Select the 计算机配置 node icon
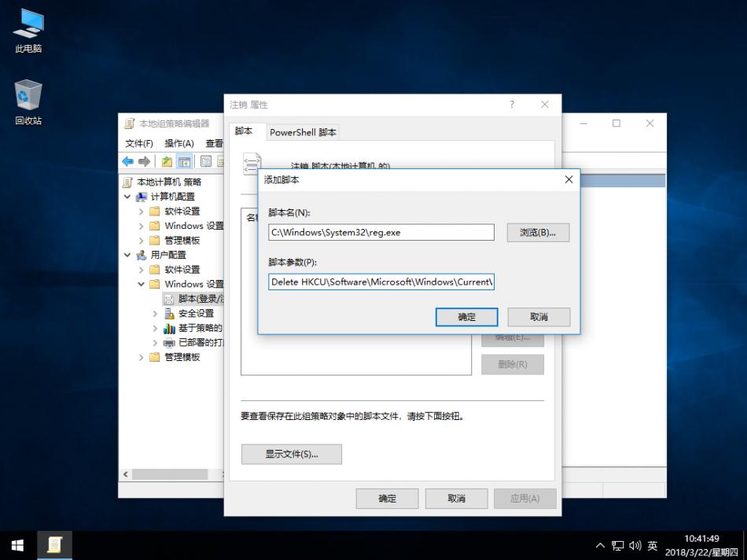747x560 pixels. click(x=142, y=197)
